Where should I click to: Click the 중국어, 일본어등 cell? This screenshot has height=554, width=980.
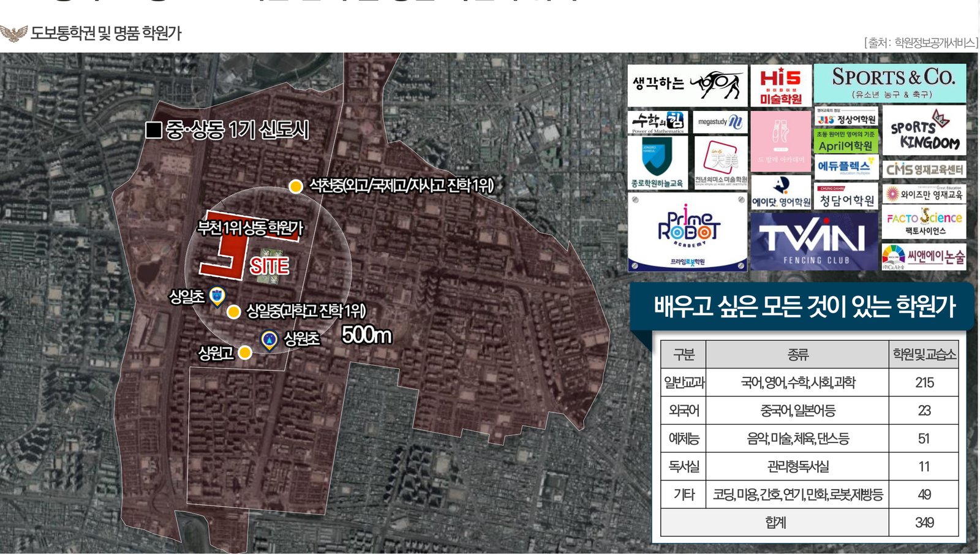point(797,411)
